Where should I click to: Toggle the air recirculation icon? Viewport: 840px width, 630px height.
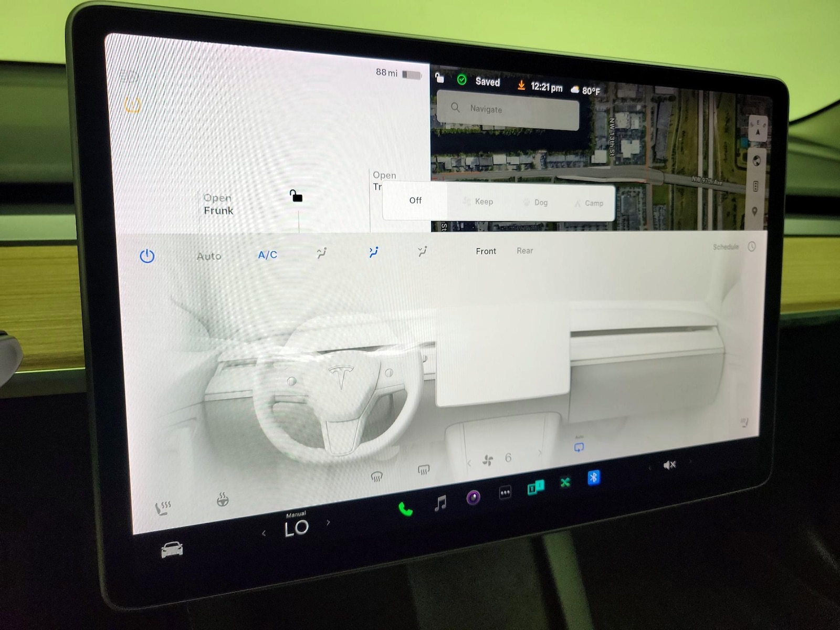point(579,447)
